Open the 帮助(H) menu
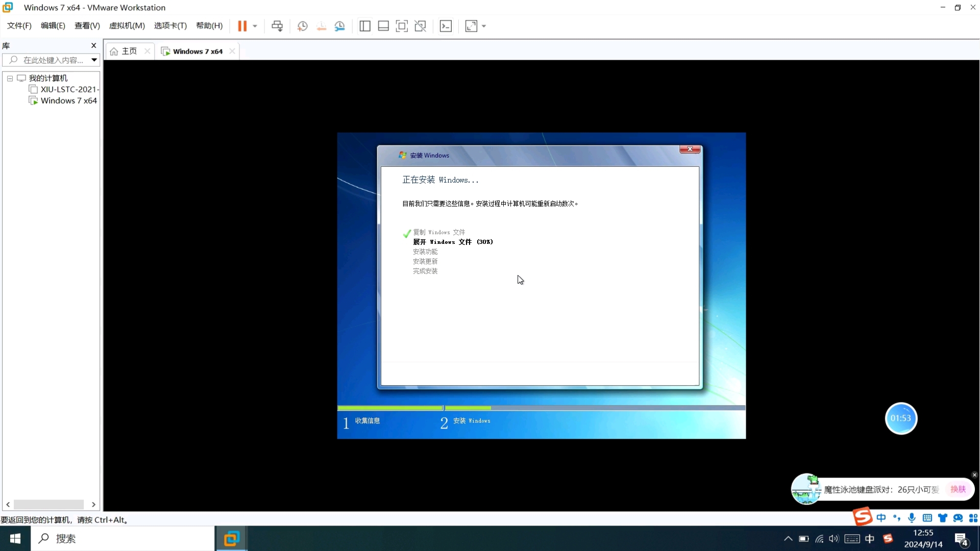980x551 pixels. pyautogui.click(x=209, y=26)
